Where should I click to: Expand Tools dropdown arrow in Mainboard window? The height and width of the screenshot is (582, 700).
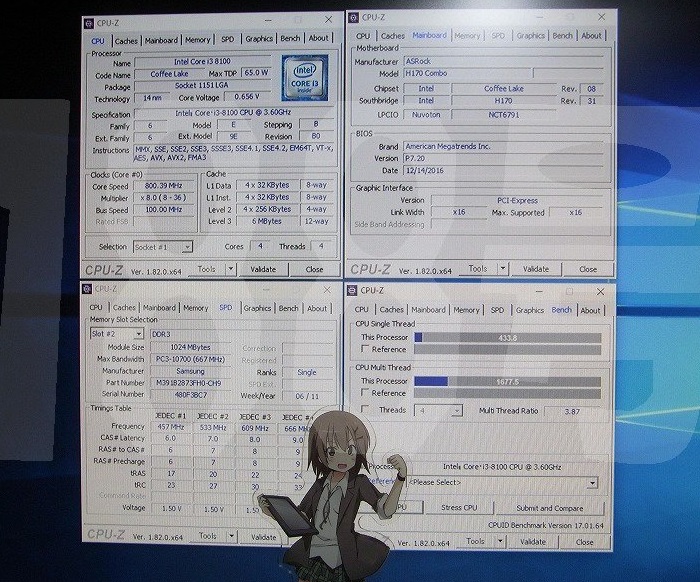pos(503,269)
